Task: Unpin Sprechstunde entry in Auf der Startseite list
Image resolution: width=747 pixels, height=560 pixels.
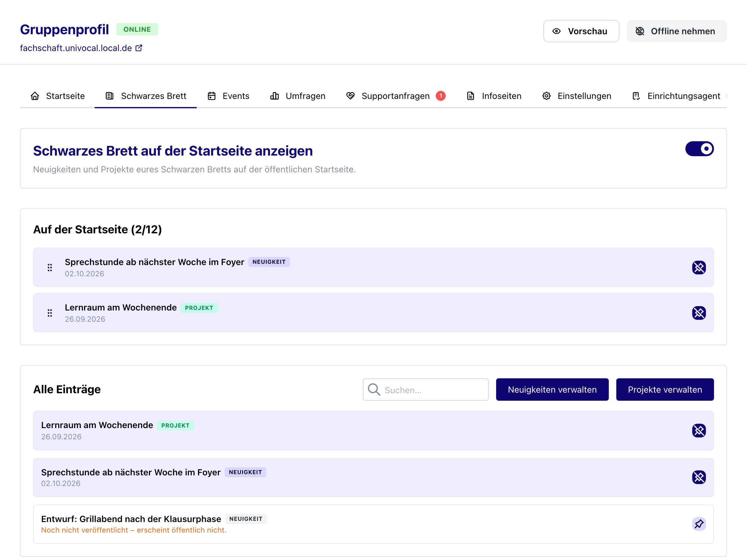Action: click(699, 267)
